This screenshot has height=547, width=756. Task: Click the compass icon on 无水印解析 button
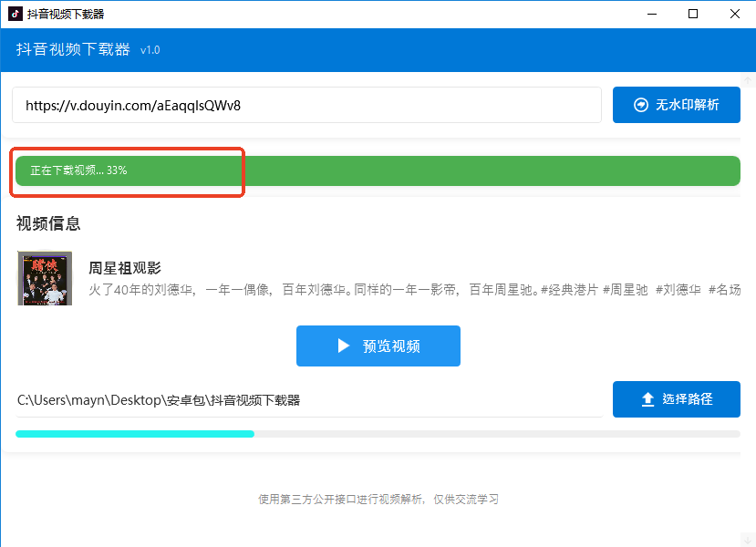coord(641,105)
